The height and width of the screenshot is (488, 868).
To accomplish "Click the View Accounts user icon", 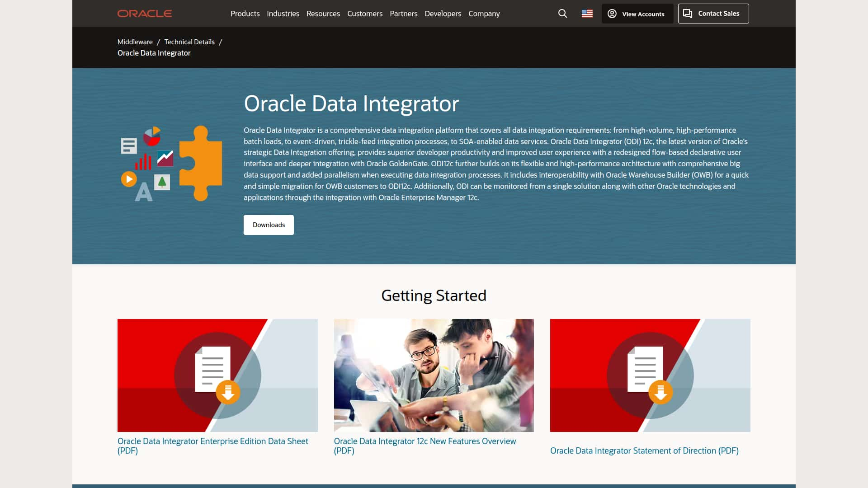I will (612, 13).
